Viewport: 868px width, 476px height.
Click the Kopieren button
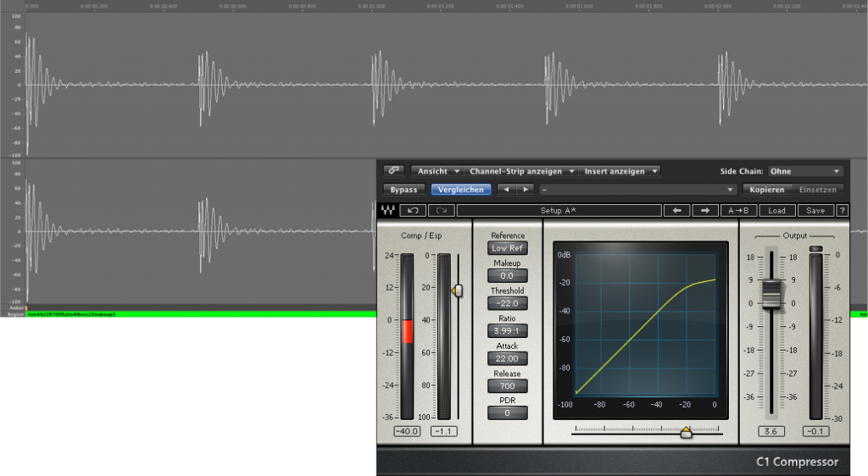(x=766, y=189)
